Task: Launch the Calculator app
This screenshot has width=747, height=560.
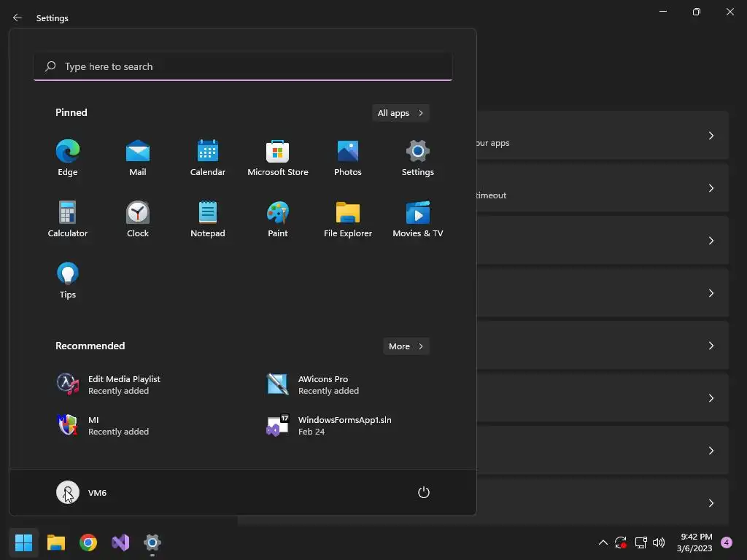Action: click(68, 219)
